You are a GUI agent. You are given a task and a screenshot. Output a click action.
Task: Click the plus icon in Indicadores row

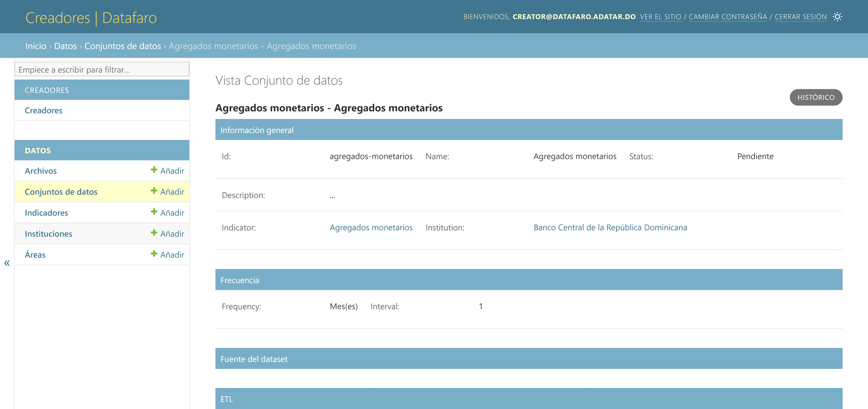[x=154, y=212]
